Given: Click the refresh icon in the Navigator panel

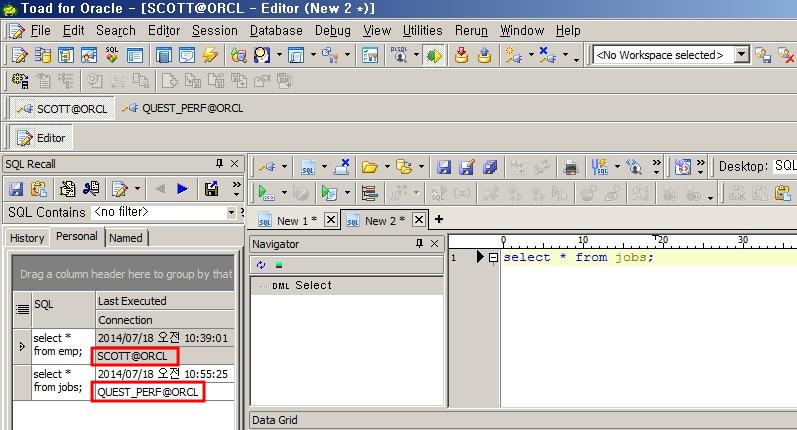Looking at the screenshot, I should (261, 265).
